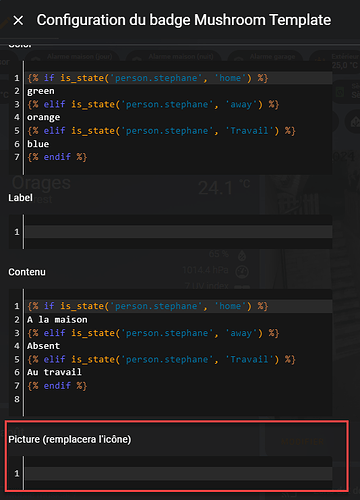Click the empty Label template editor line
The image size is (360, 500).
[179, 232]
